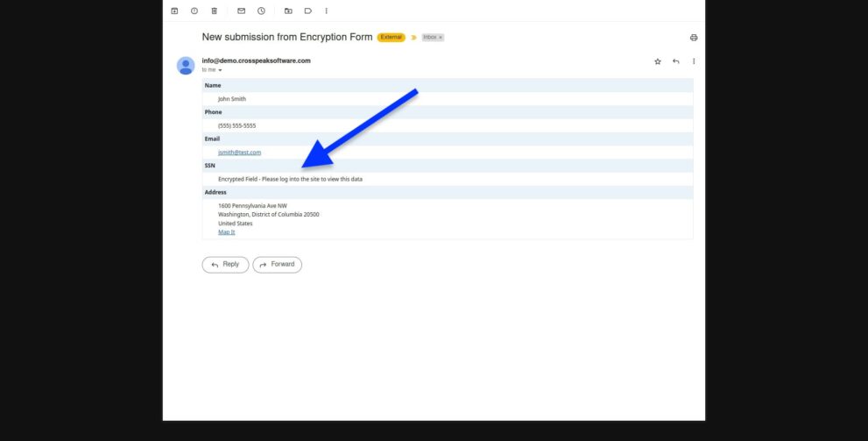Report this message as spam
868x441 pixels.
point(194,11)
